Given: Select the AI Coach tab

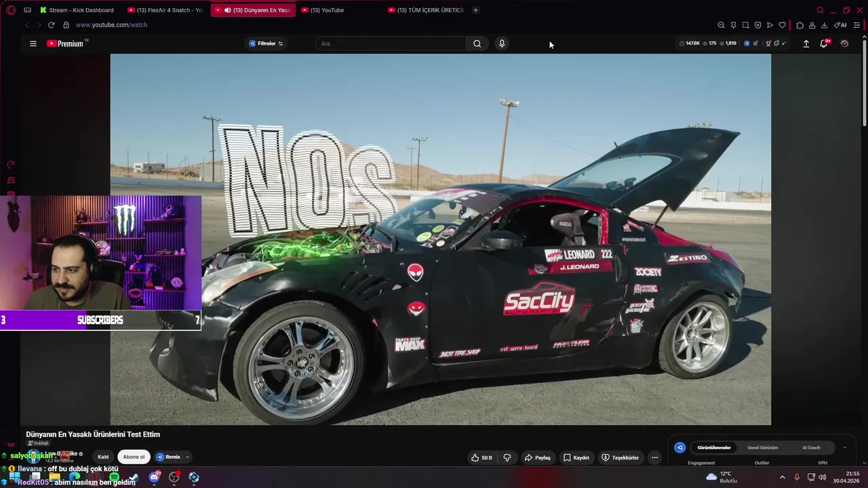Looking at the screenshot, I should click(x=811, y=447).
